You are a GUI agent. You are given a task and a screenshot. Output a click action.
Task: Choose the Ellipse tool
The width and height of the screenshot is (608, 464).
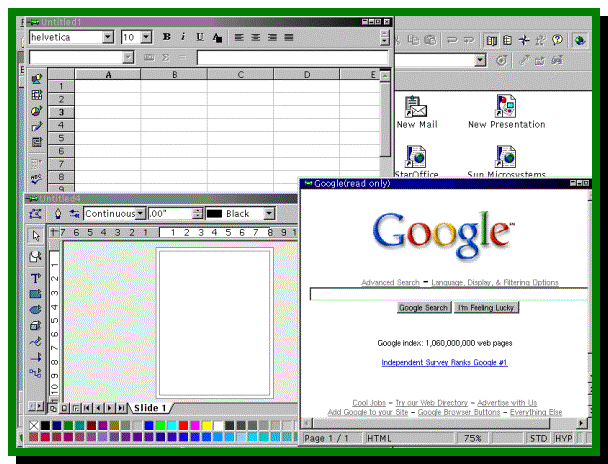[35, 310]
